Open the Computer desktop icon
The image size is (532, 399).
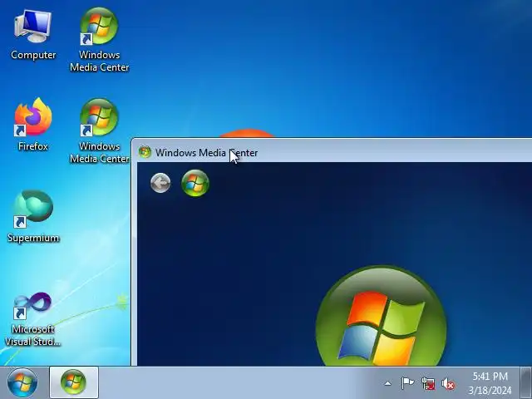[x=33, y=35]
